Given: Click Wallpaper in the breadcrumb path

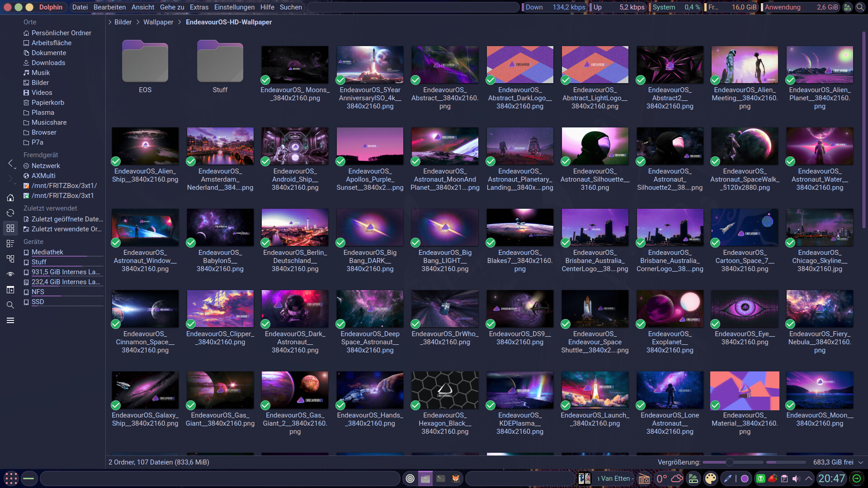Looking at the screenshot, I should tap(158, 22).
